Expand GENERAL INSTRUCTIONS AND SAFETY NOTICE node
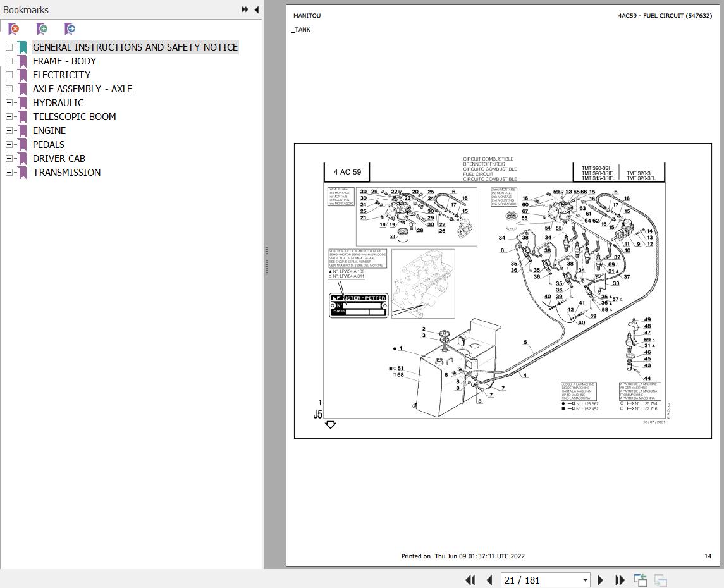This screenshot has width=724, height=588. click(9, 47)
